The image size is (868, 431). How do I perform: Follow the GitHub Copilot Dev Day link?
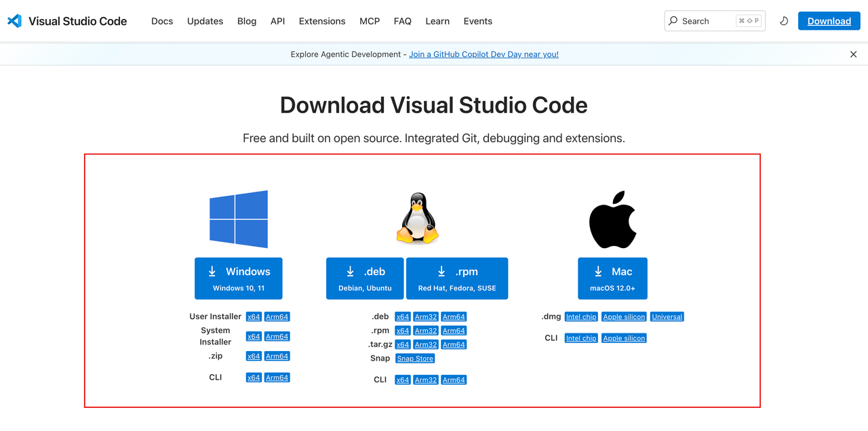[484, 54]
